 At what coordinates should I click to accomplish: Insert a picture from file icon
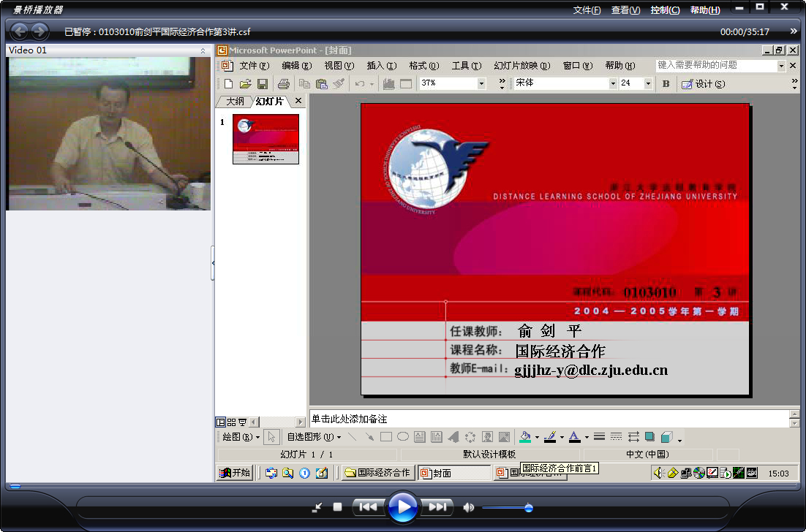coord(504,437)
